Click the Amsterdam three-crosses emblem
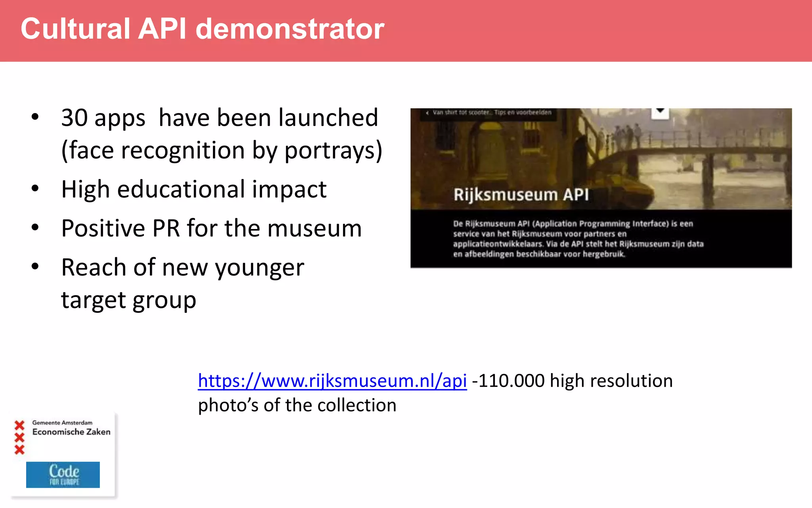Viewport: 812px width, 508px height. click(19, 437)
